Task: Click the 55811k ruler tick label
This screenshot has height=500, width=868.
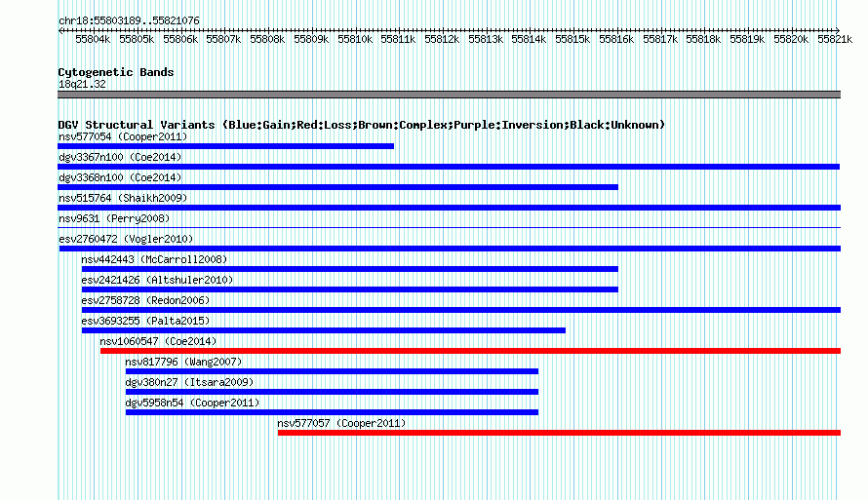Action: 398,39
